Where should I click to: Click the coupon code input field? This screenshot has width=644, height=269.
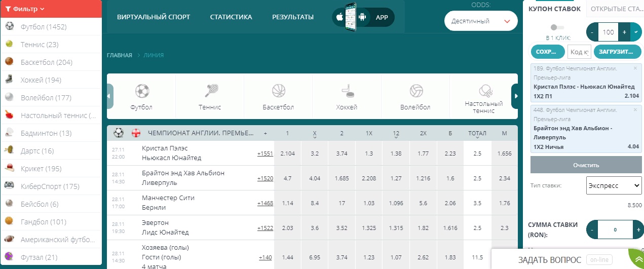(x=579, y=52)
